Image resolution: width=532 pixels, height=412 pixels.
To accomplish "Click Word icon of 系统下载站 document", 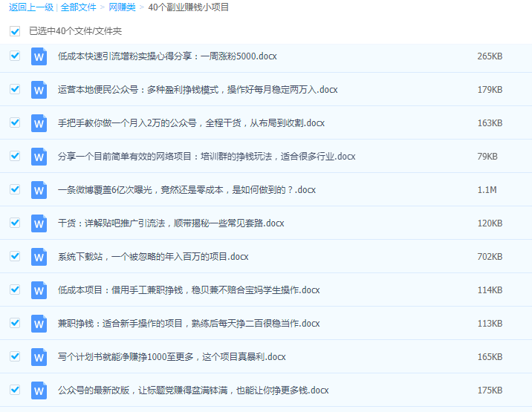I will (39, 257).
